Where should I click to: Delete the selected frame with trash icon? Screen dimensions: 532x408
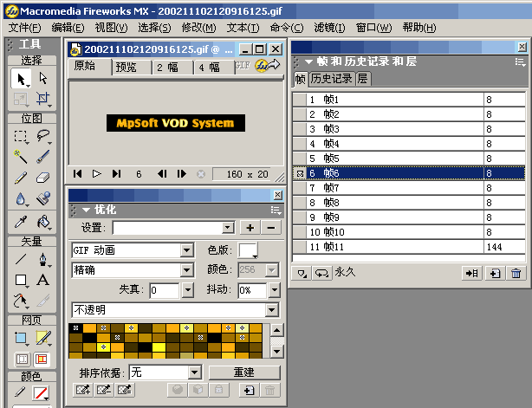coord(516,273)
